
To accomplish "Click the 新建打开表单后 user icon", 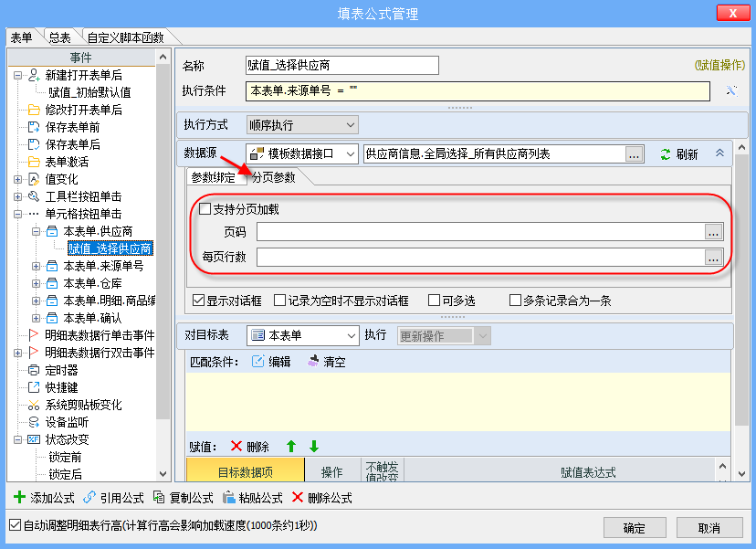I will [34, 75].
